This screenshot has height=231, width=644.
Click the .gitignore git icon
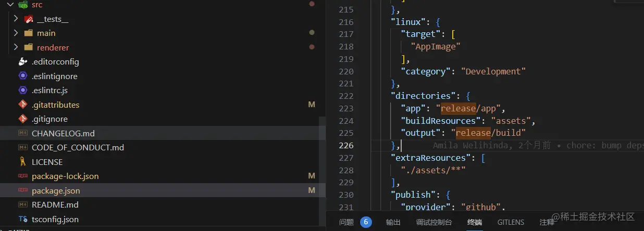(22, 119)
